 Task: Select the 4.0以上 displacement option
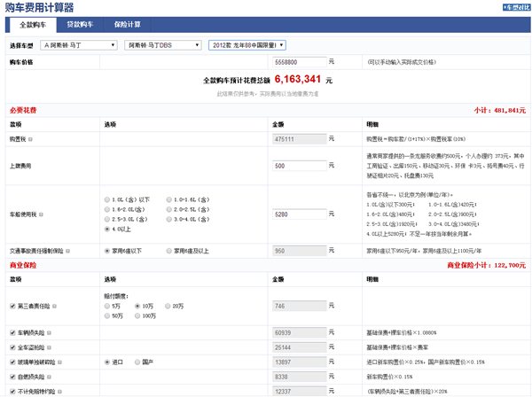pyautogui.click(x=107, y=230)
